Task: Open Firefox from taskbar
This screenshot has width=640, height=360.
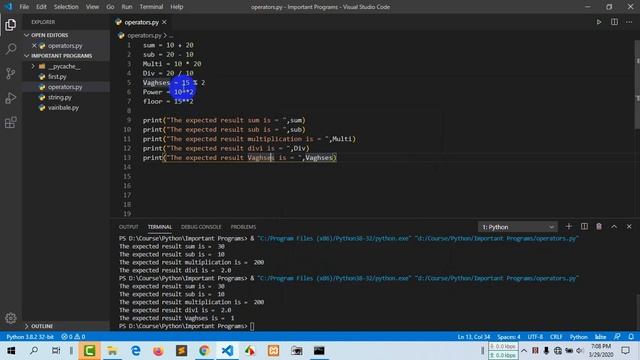Action: tap(158, 351)
